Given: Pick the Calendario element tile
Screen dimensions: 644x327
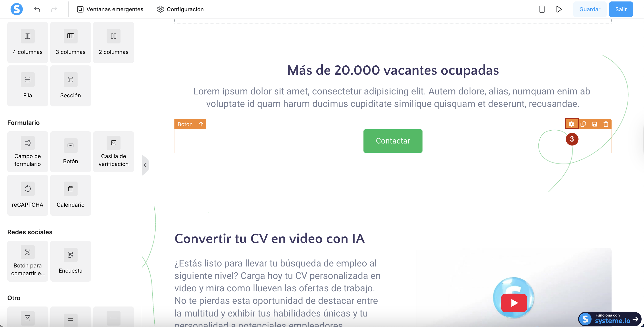Looking at the screenshot, I should point(70,195).
